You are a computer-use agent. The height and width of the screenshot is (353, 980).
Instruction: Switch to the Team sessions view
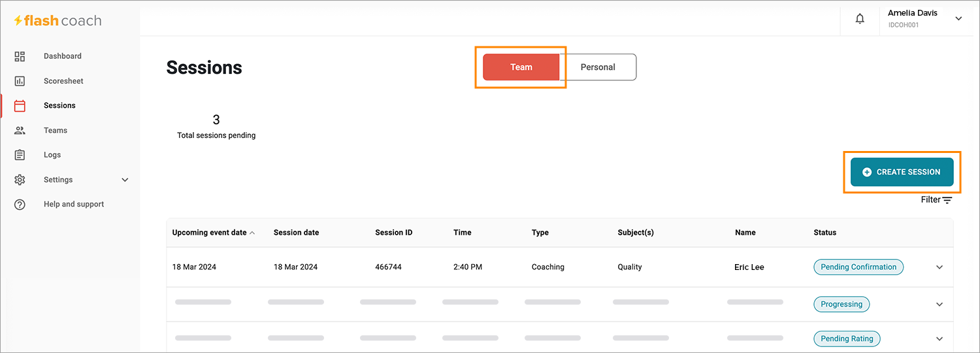pyautogui.click(x=521, y=67)
